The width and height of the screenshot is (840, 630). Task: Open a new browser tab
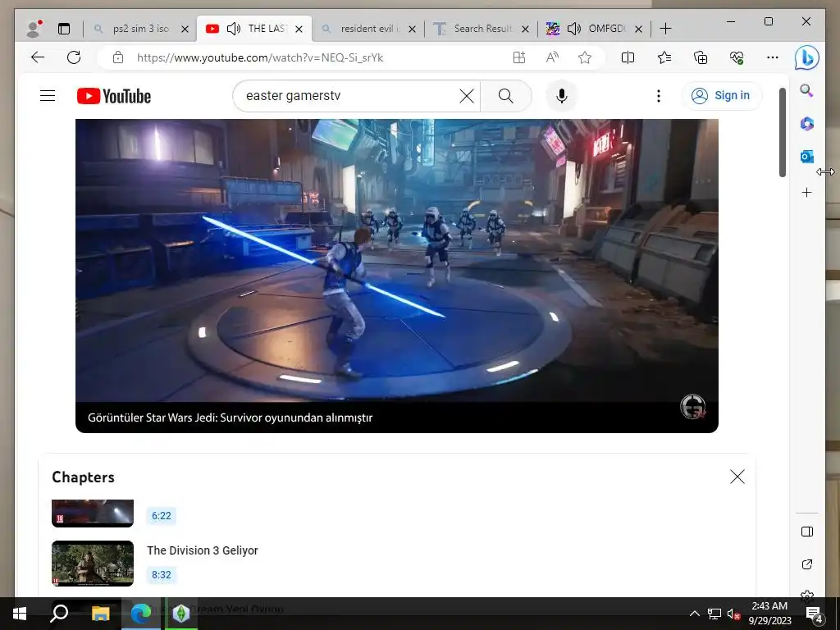665,29
